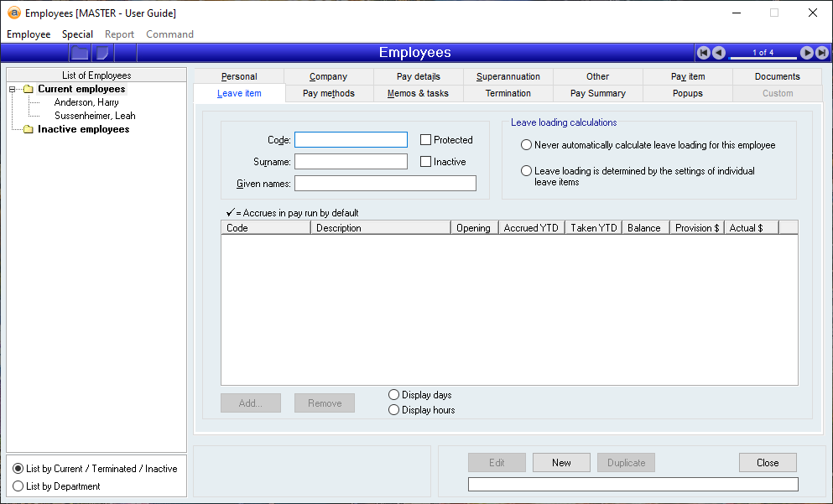The width and height of the screenshot is (833, 504).
Task: Switch to the Superannuation tab
Action: (508, 76)
